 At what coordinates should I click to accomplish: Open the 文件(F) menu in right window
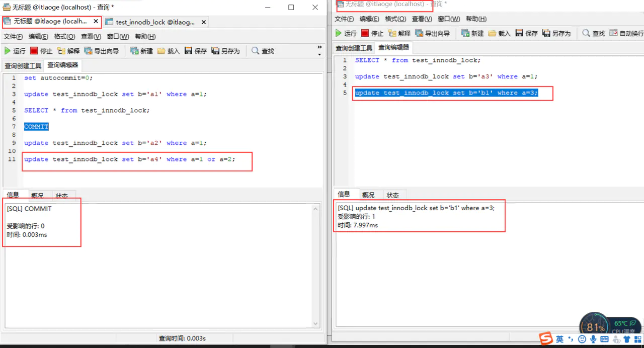[x=345, y=19]
